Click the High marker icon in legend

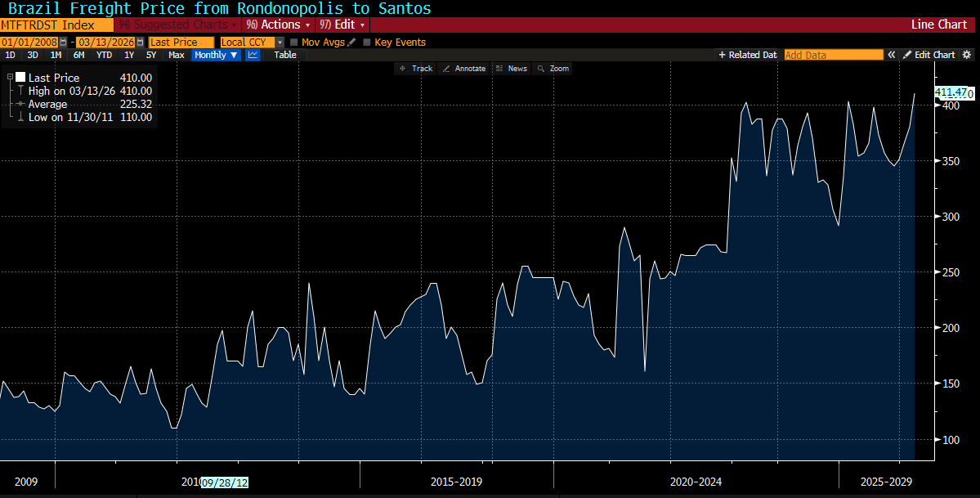click(x=20, y=91)
